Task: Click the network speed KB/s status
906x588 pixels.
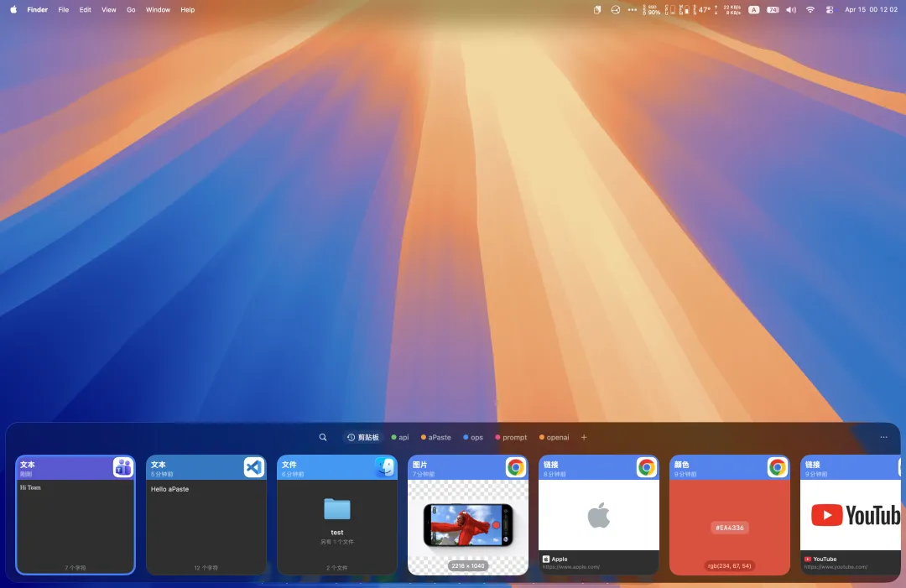Action: pyautogui.click(x=728, y=10)
